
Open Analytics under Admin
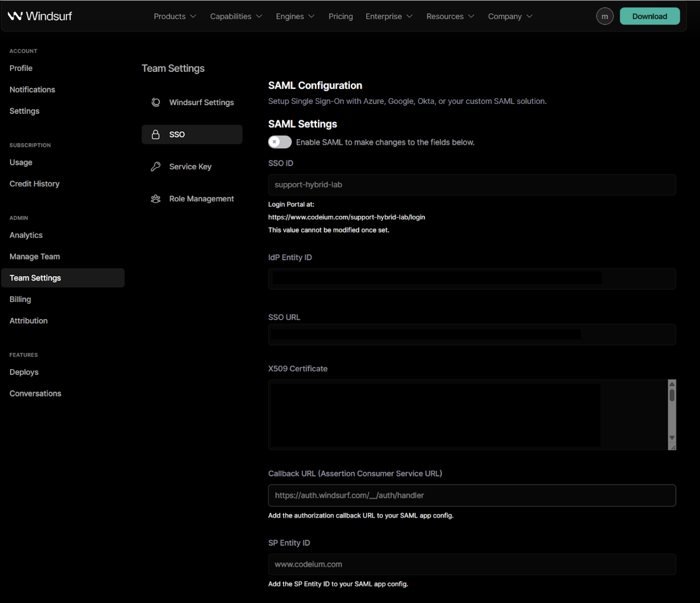tap(26, 235)
